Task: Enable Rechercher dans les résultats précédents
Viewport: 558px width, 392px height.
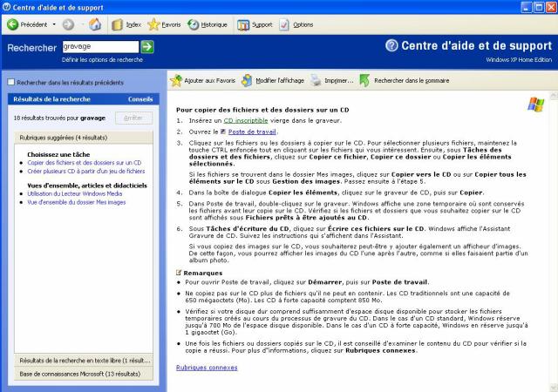Action: [11, 82]
